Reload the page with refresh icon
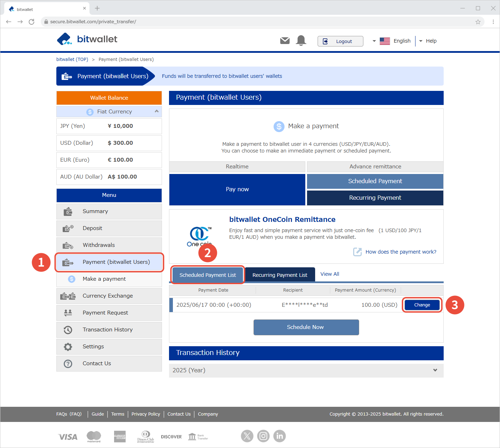The image size is (500, 448). click(x=31, y=22)
